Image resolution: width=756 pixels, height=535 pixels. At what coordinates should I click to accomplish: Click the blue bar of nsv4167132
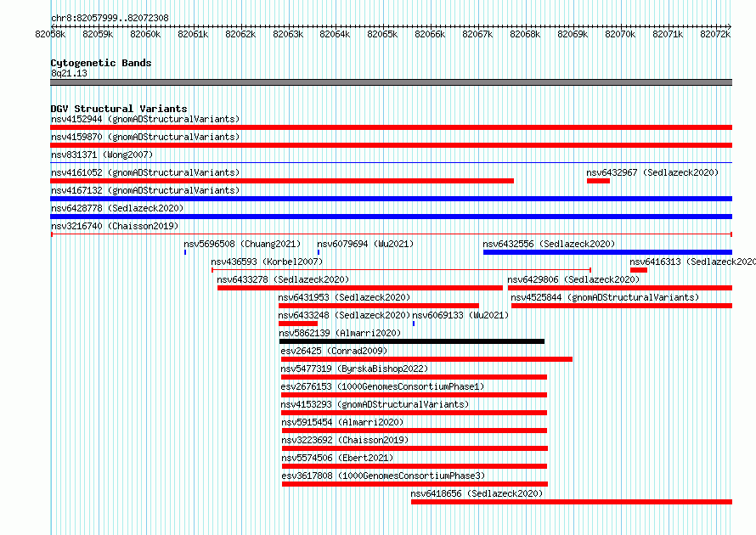[x=391, y=199]
